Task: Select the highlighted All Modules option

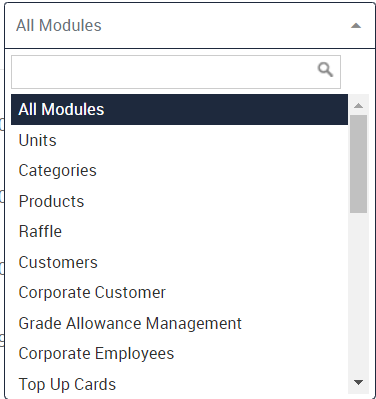Action: (179, 109)
